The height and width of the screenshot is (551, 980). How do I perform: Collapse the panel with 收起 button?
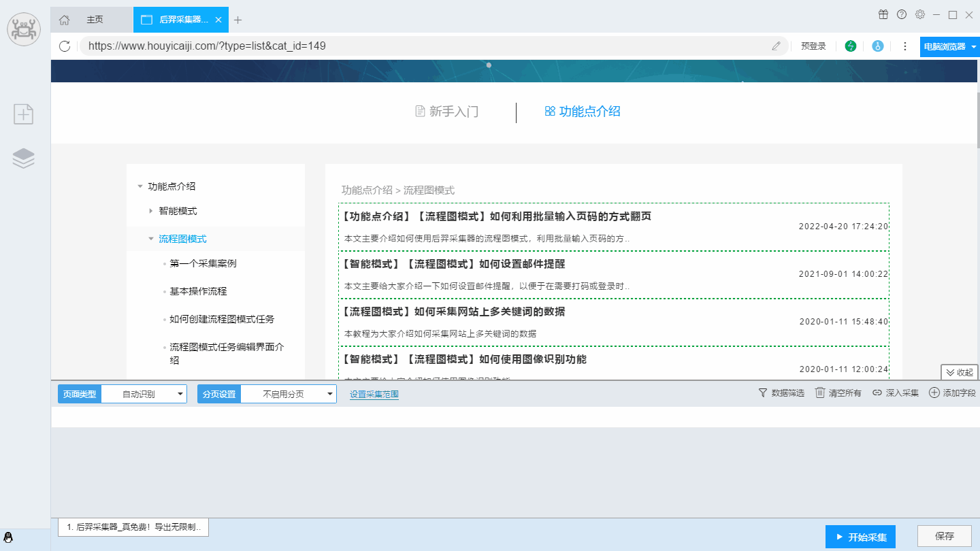pyautogui.click(x=960, y=372)
